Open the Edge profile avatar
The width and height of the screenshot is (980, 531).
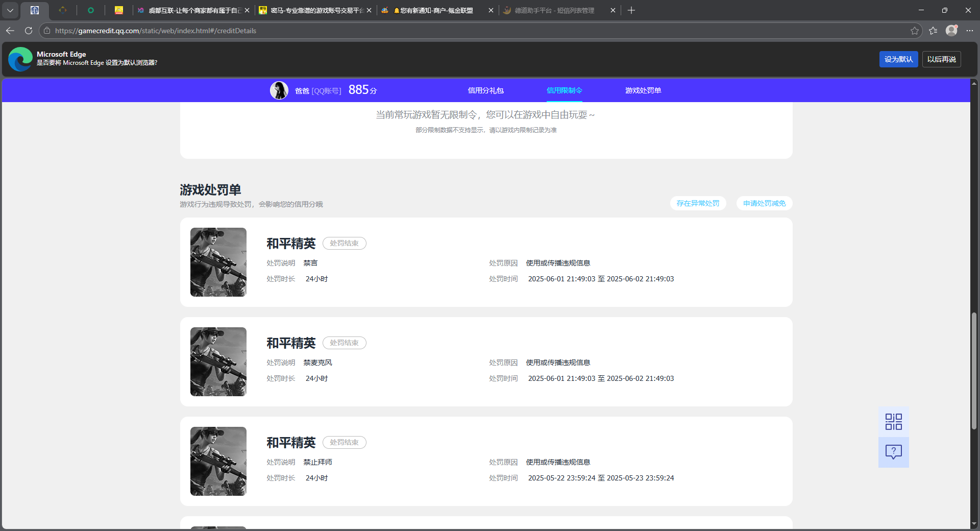point(951,31)
